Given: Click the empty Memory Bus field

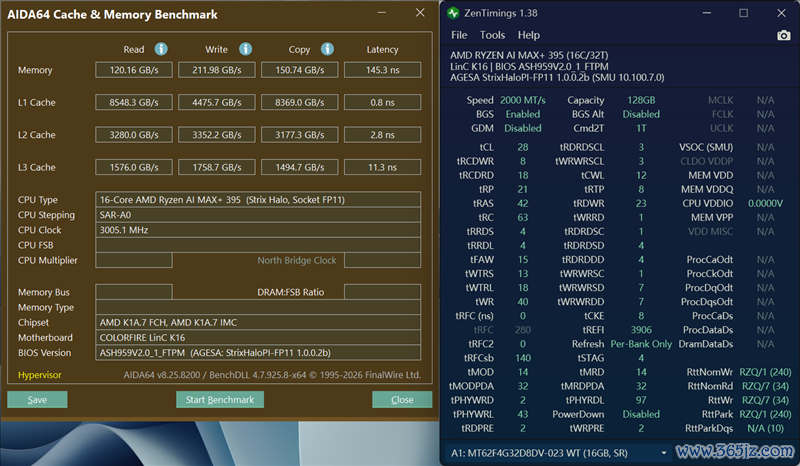Looking at the screenshot, I should pos(134,292).
